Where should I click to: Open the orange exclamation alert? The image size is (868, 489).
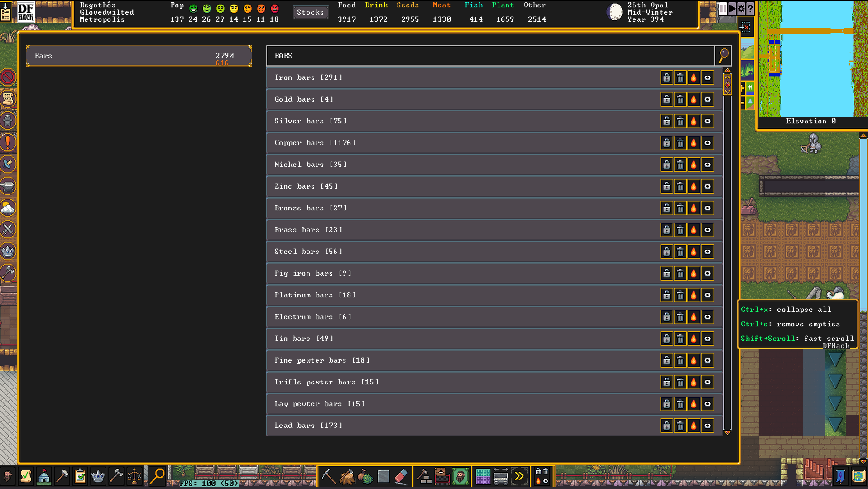(x=8, y=142)
